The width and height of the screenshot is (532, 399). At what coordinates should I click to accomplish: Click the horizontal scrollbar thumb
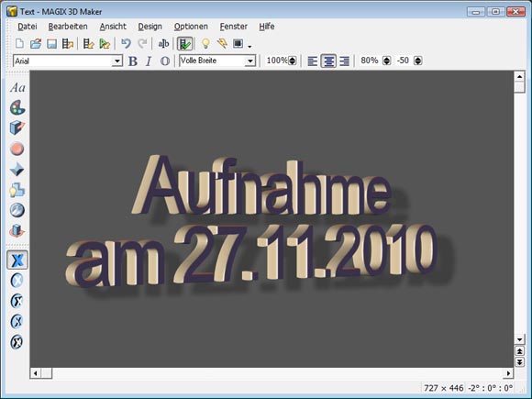(47, 373)
